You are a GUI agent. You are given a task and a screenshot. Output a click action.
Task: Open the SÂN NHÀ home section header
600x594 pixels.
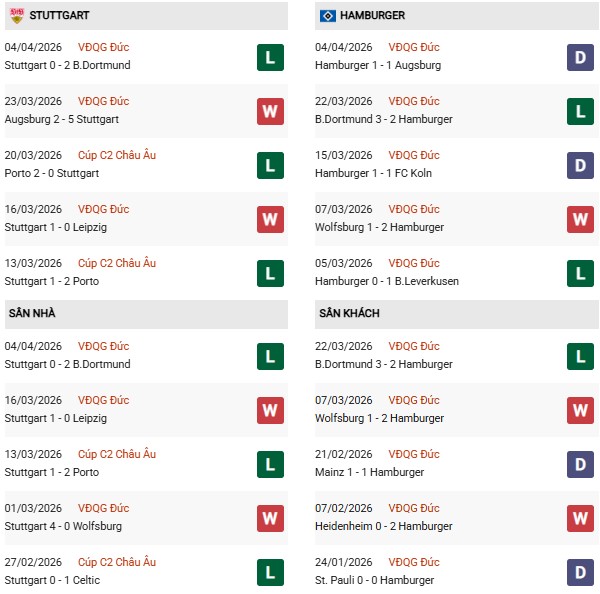31,313
